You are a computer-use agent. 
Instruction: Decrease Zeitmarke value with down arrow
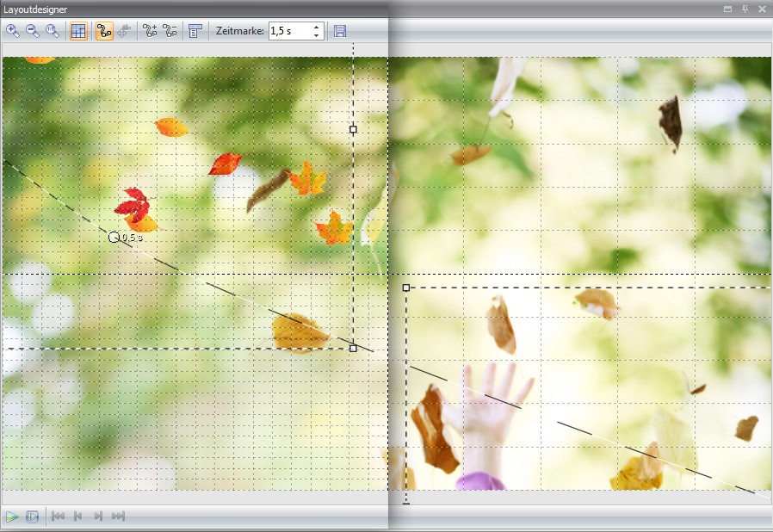(x=317, y=35)
